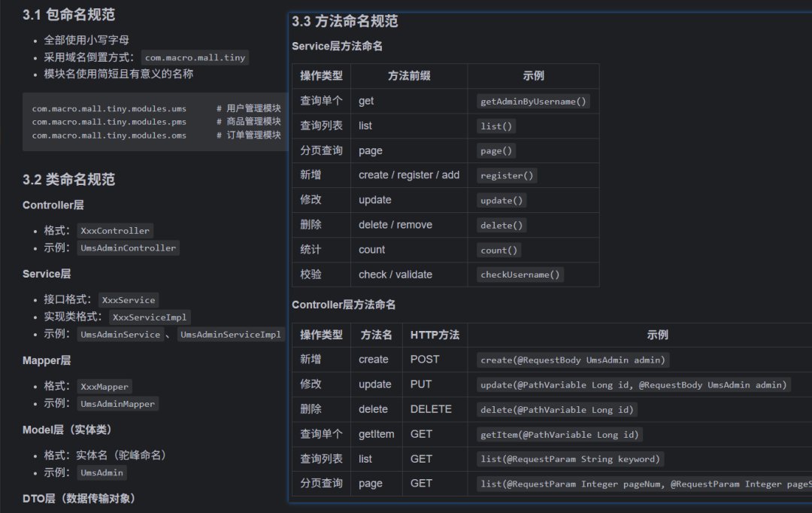Image resolution: width=812 pixels, height=513 pixels.
Task: Select the list() example code
Action: click(496, 126)
